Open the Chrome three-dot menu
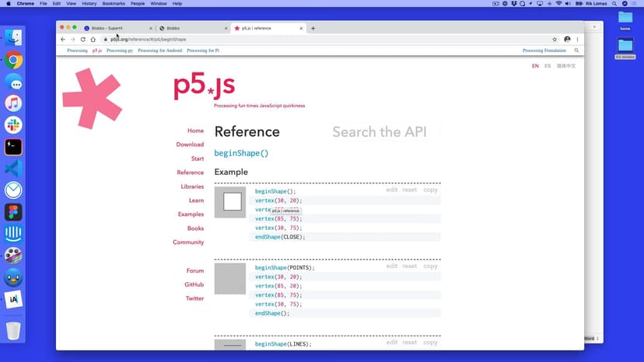 click(x=577, y=39)
